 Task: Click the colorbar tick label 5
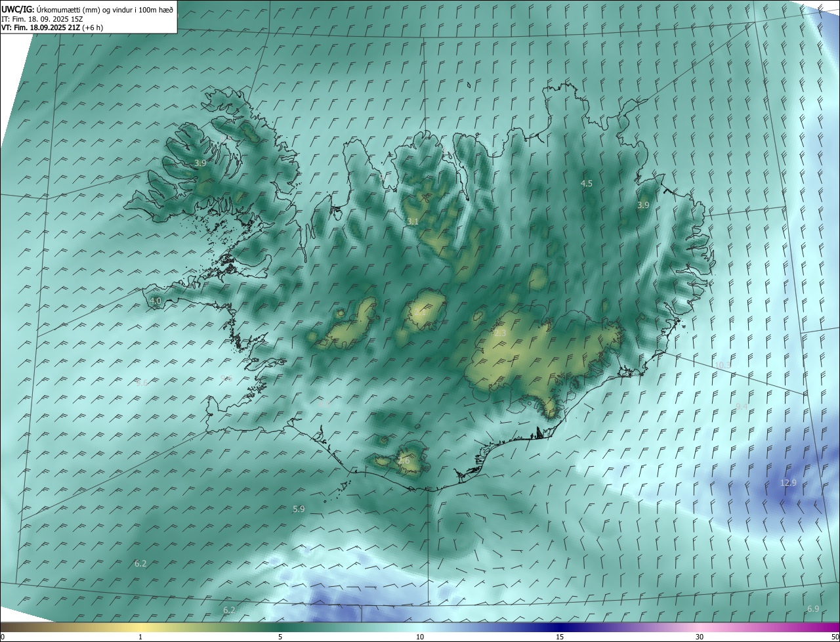(x=280, y=637)
